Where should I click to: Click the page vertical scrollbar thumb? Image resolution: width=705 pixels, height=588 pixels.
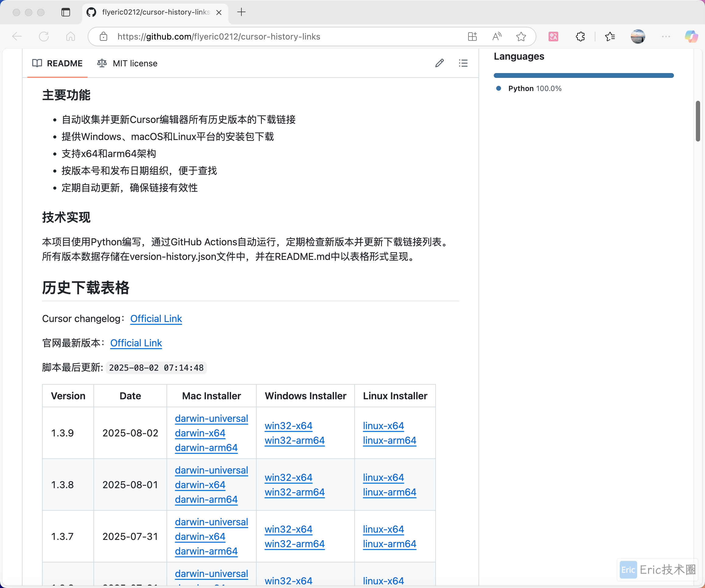click(x=698, y=121)
